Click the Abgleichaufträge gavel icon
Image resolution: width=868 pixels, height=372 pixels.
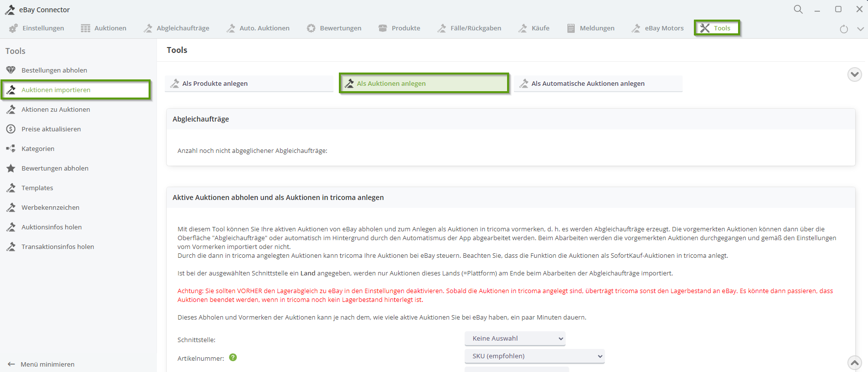pos(148,28)
